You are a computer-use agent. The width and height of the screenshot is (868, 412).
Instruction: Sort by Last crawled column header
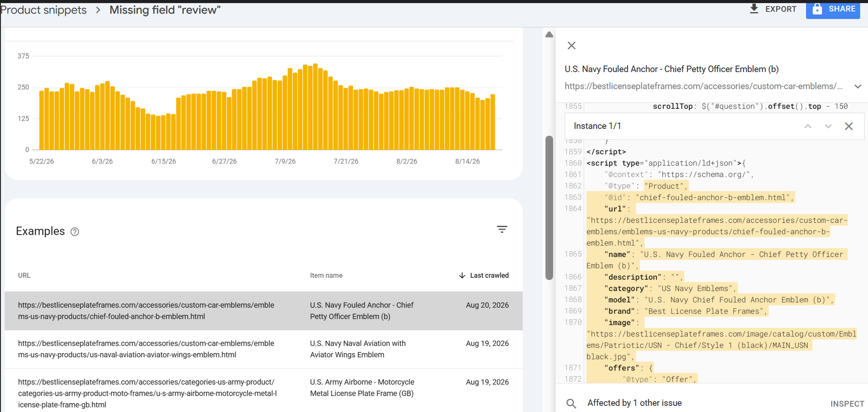tap(483, 275)
